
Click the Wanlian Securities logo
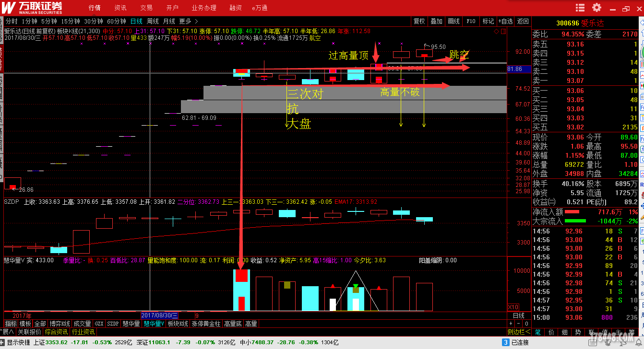[33, 8]
